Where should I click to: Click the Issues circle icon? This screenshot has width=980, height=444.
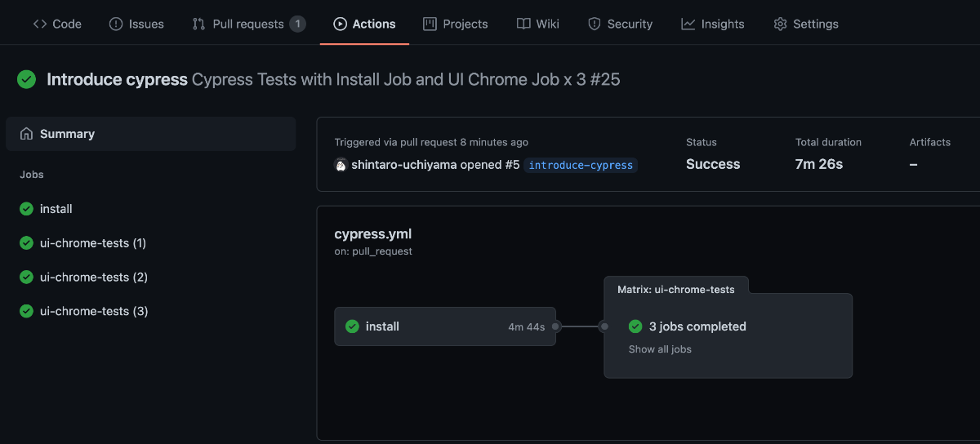click(116, 24)
